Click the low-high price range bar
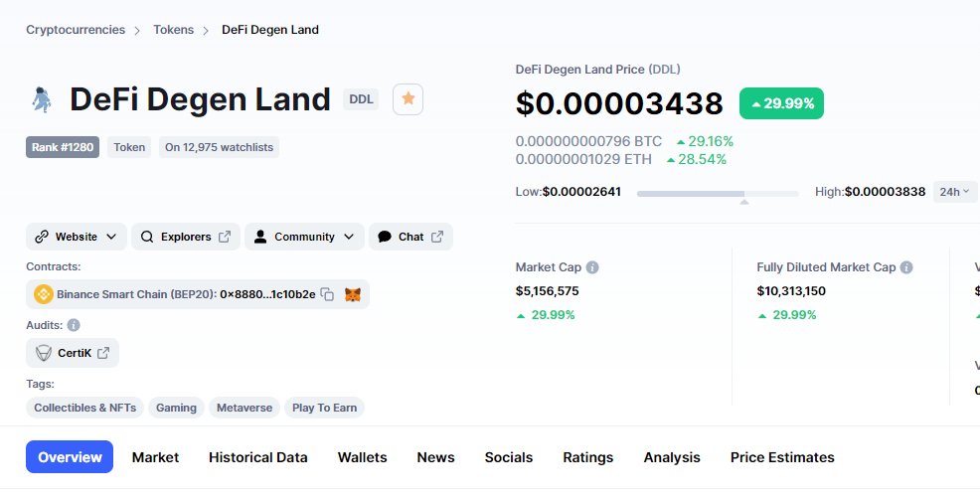980x501 pixels. 718,194
